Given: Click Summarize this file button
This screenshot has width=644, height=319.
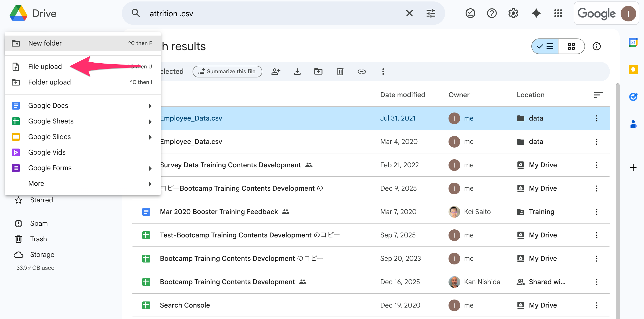Looking at the screenshot, I should pyautogui.click(x=227, y=72).
